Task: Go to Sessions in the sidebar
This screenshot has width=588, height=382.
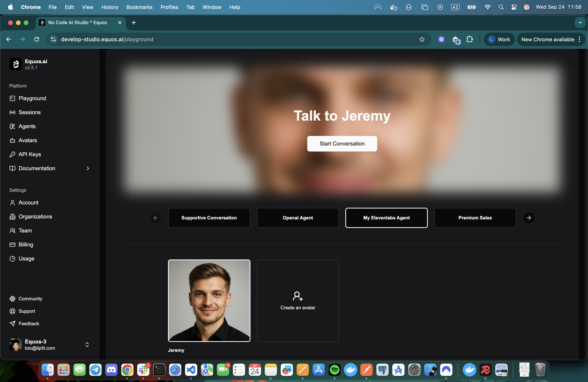Action: point(29,112)
